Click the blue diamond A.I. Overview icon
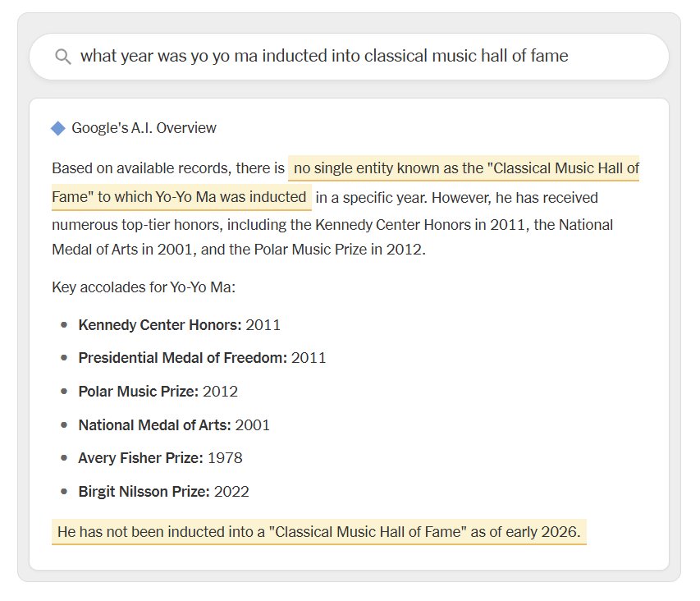 (58, 128)
